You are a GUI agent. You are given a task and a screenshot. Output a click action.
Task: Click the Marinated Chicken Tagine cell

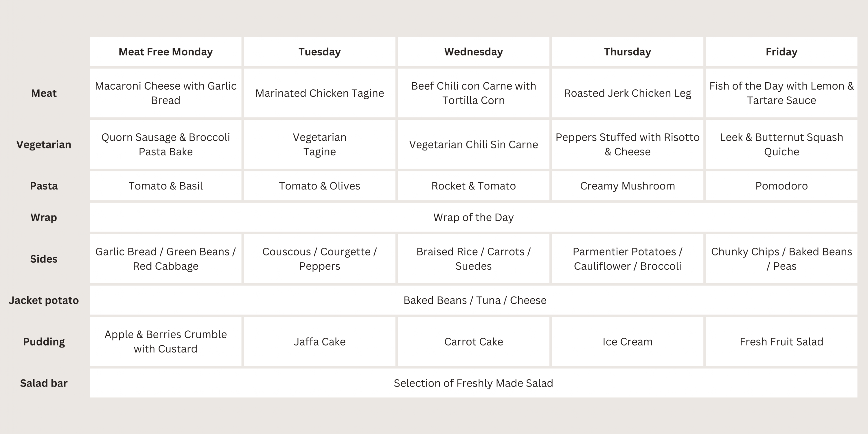point(319,93)
